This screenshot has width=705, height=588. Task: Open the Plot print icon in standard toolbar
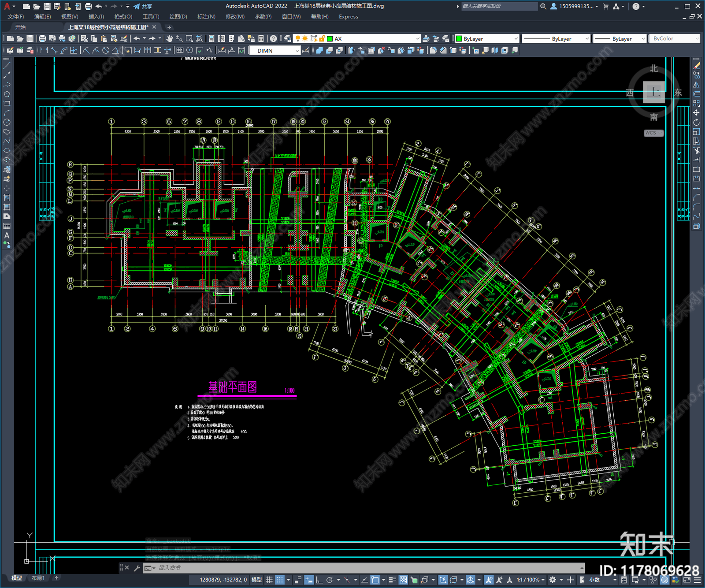(42, 39)
